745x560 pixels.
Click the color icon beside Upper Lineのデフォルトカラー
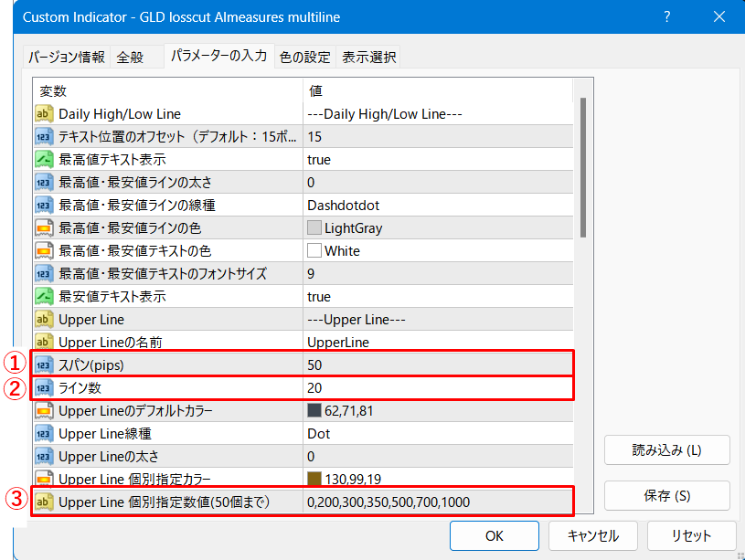pyautogui.click(x=44, y=411)
